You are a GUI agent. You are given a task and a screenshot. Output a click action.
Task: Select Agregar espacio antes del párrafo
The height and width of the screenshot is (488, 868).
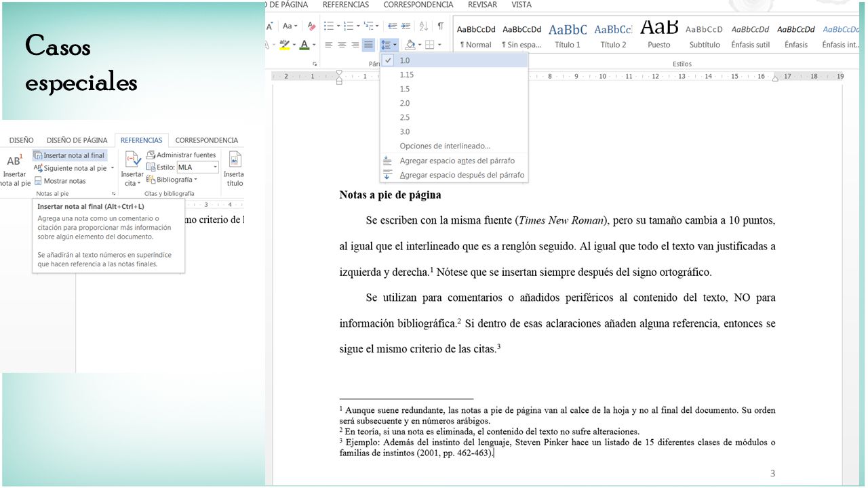point(454,161)
